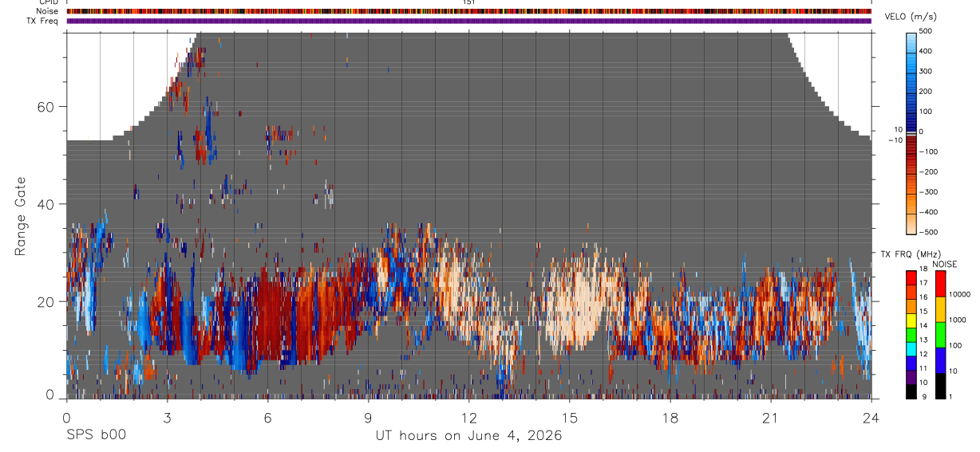Screen dimensions: 980x452
Task: Click the 18 tick label on UT axis
Action: (x=670, y=418)
